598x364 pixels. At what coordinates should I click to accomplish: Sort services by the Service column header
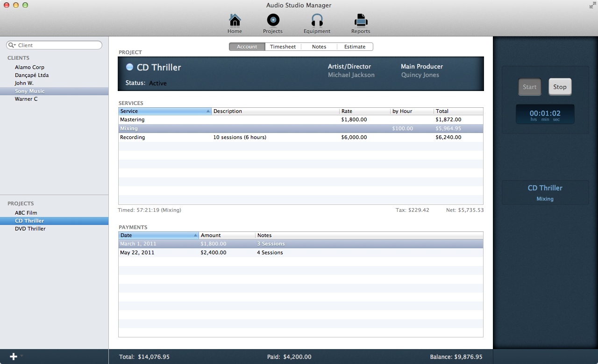tap(164, 111)
